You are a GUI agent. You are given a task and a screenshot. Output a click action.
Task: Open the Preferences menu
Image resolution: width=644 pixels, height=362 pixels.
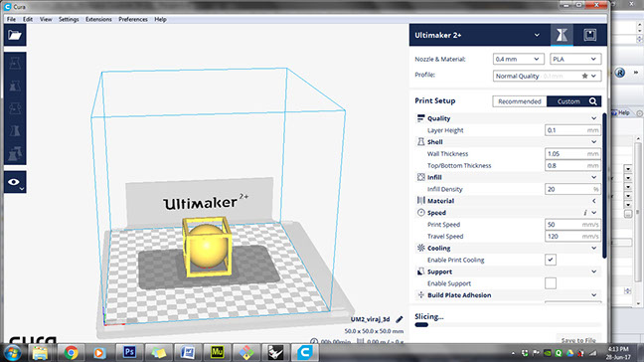tap(133, 19)
